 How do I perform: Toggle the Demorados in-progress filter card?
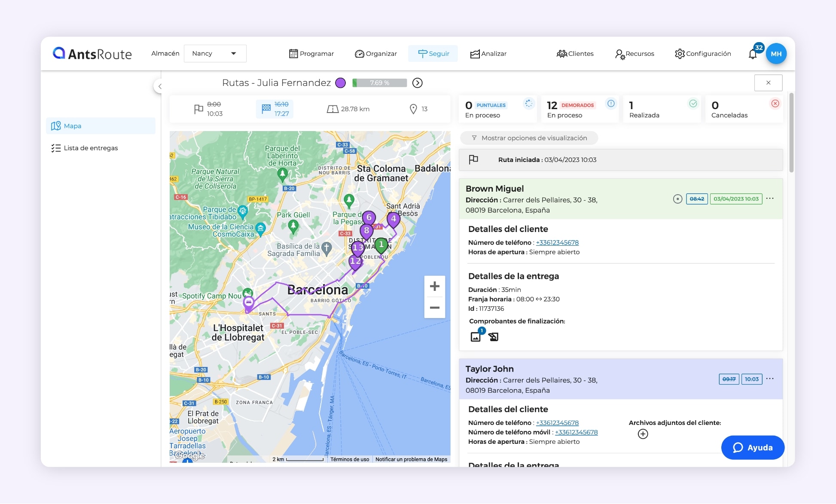click(579, 110)
